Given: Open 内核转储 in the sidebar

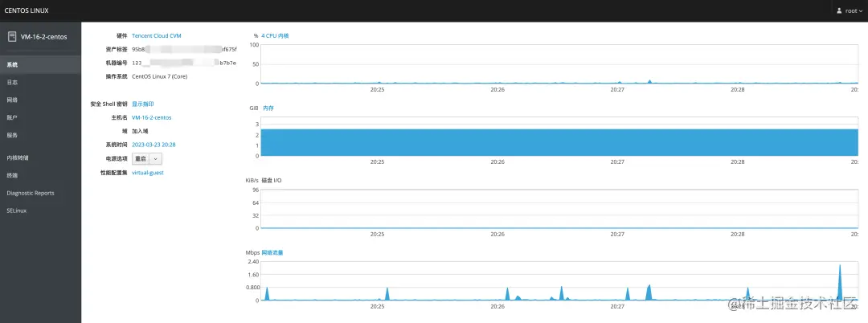Looking at the screenshot, I should coord(40,157).
